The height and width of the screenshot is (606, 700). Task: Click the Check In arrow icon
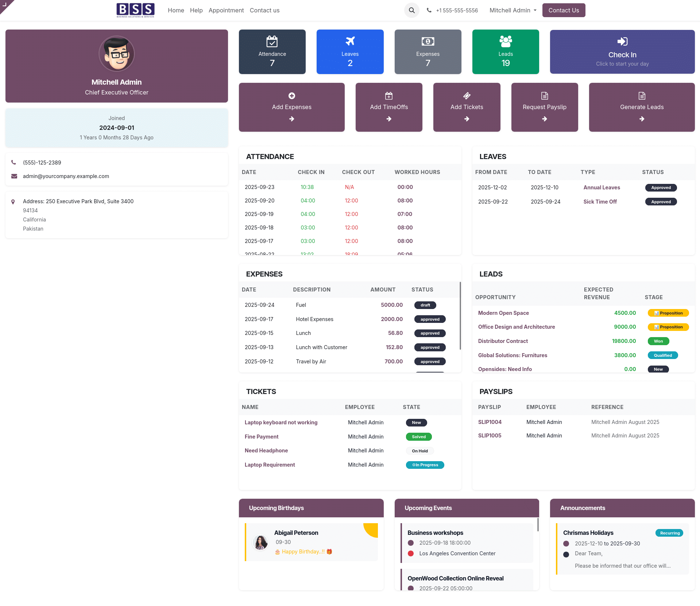[622, 42]
